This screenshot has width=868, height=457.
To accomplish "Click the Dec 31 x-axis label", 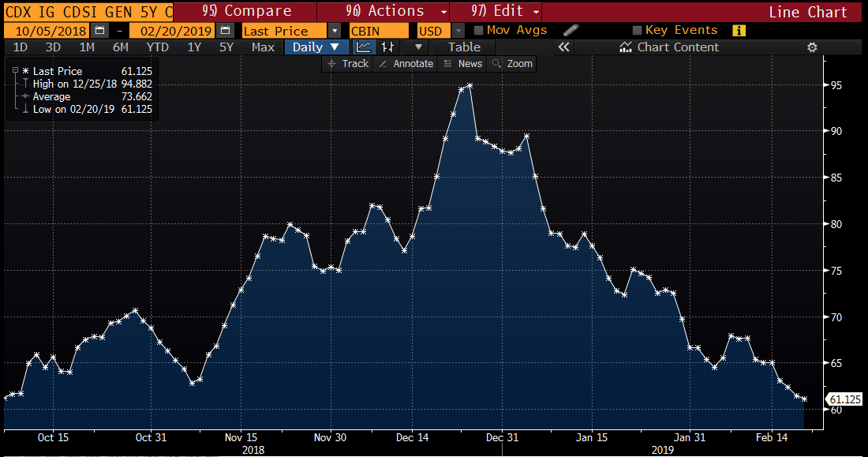I will tap(502, 437).
